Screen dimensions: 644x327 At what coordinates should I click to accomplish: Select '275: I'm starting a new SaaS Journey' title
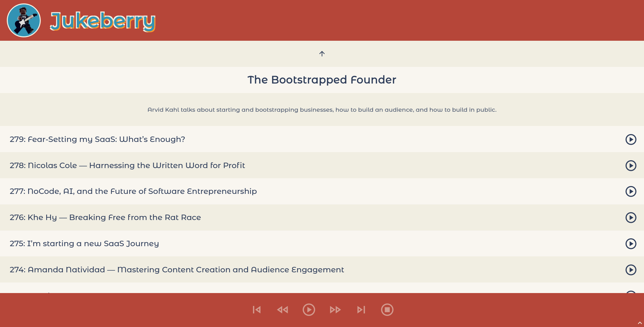84,243
